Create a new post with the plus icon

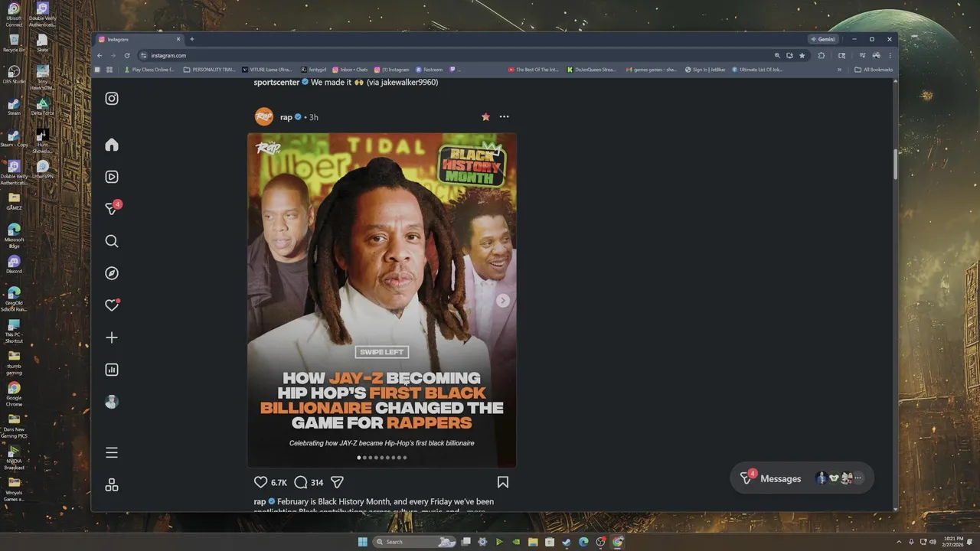[112, 337]
